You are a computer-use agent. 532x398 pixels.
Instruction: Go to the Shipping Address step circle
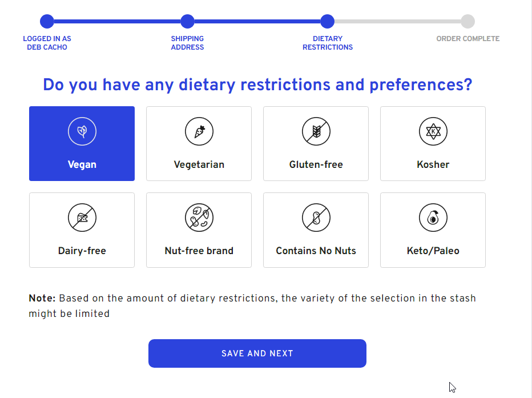(187, 22)
